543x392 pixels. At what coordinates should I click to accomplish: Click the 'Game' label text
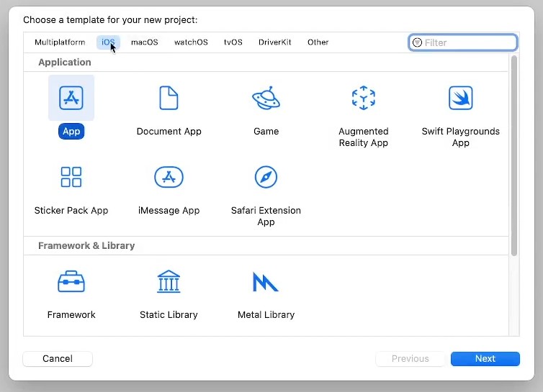(x=266, y=132)
